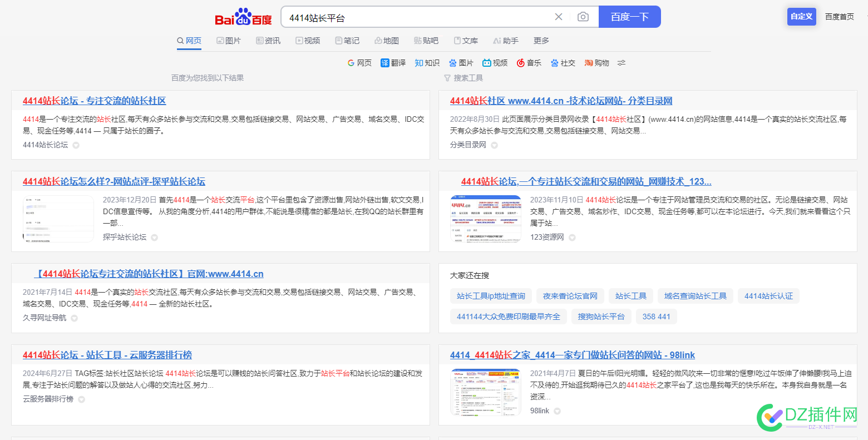Select the 网页 tab
The image size is (868, 440).
pos(189,41)
